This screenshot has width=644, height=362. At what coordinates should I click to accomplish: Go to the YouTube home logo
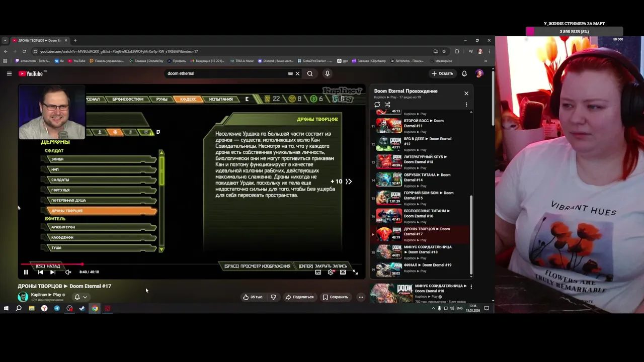(31, 73)
